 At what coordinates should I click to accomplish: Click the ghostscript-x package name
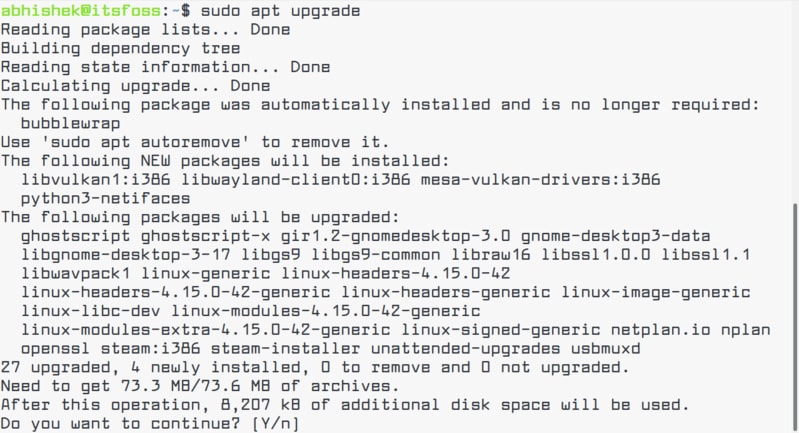pos(205,236)
